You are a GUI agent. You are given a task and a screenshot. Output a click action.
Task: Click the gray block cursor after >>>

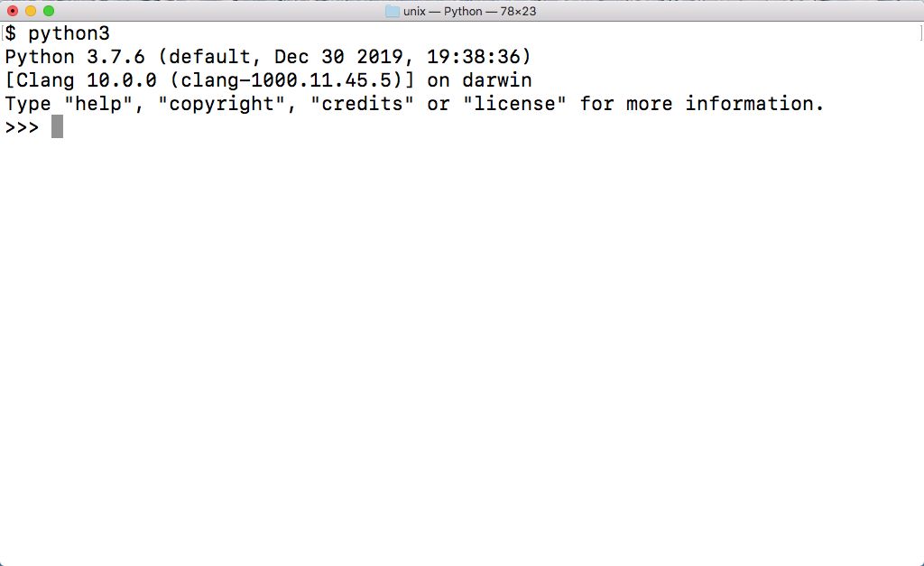click(x=57, y=127)
